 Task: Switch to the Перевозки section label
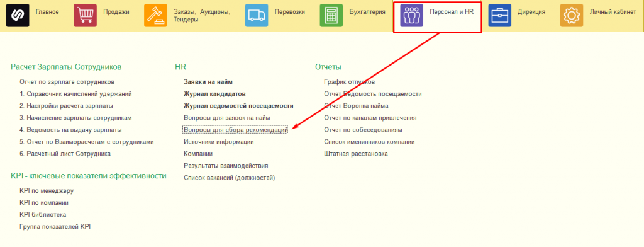pos(289,12)
